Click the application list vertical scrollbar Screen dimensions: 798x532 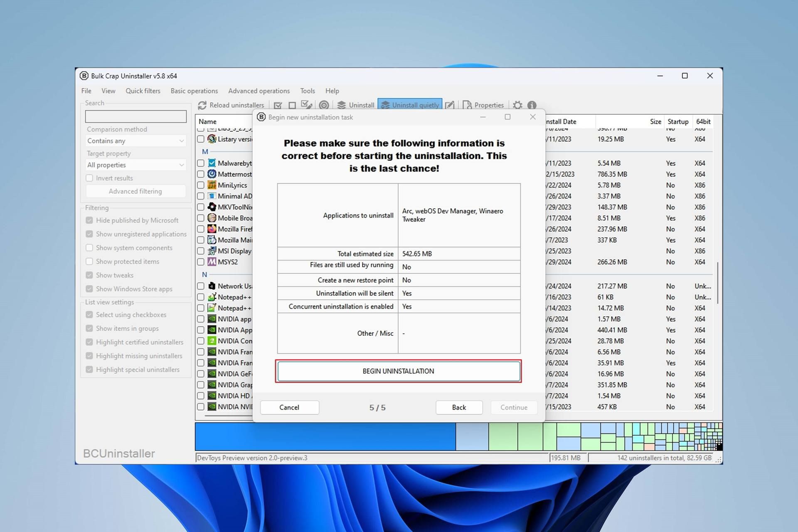tap(718, 283)
